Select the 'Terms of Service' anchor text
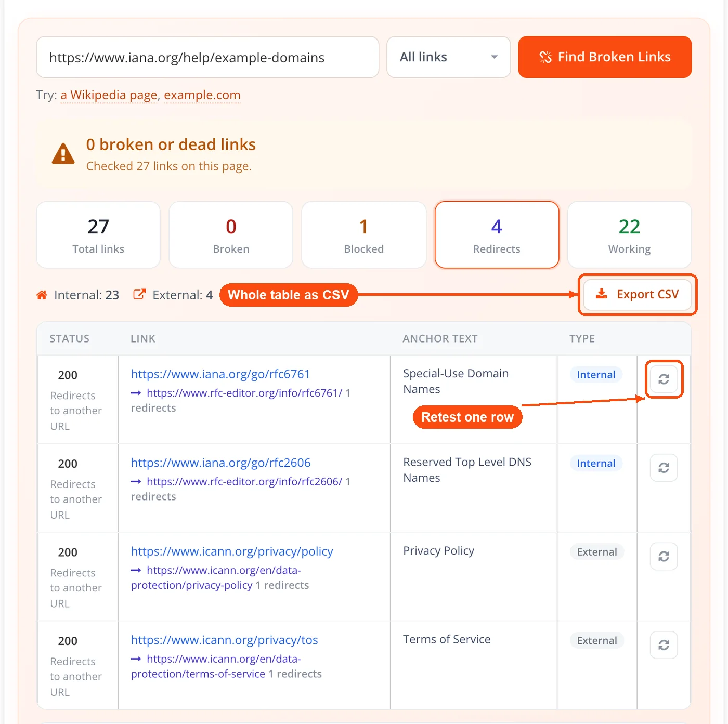The height and width of the screenshot is (724, 728). [447, 639]
